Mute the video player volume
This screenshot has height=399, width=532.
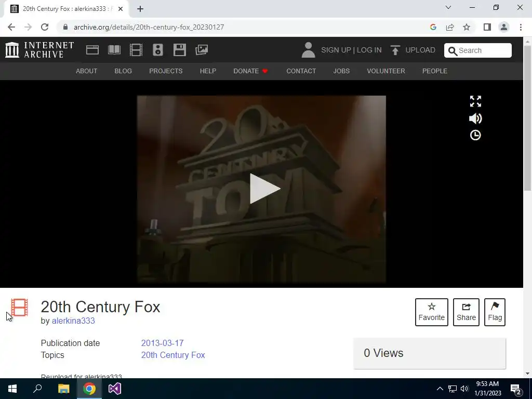[475, 118]
